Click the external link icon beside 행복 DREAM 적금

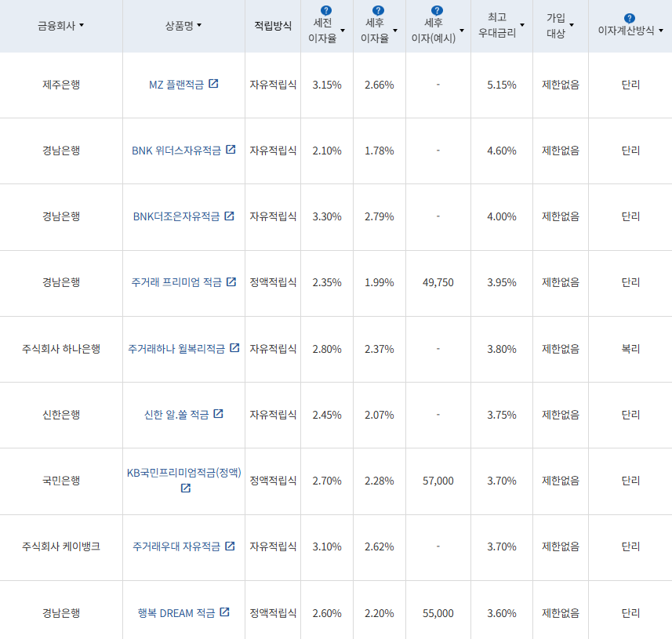tap(223, 614)
